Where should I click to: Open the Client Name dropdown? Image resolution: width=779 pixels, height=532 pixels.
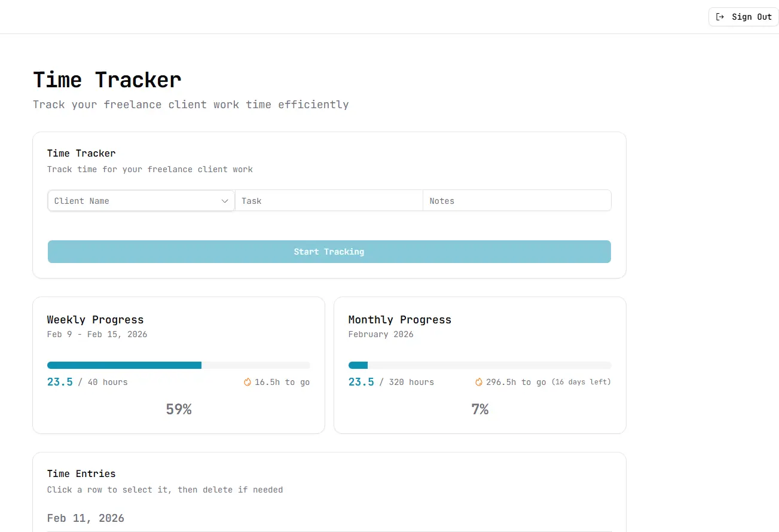[140, 200]
